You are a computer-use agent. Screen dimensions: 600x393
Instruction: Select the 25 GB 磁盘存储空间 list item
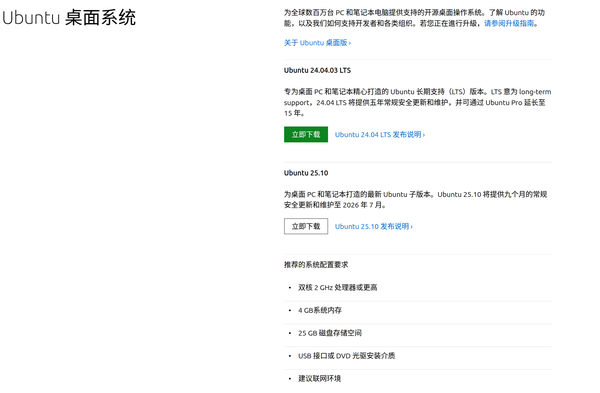tap(330, 333)
